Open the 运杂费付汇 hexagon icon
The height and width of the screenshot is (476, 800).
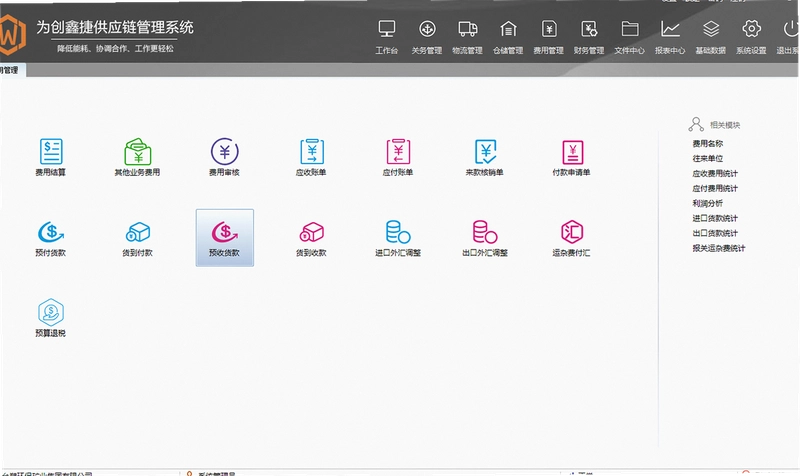(x=572, y=232)
